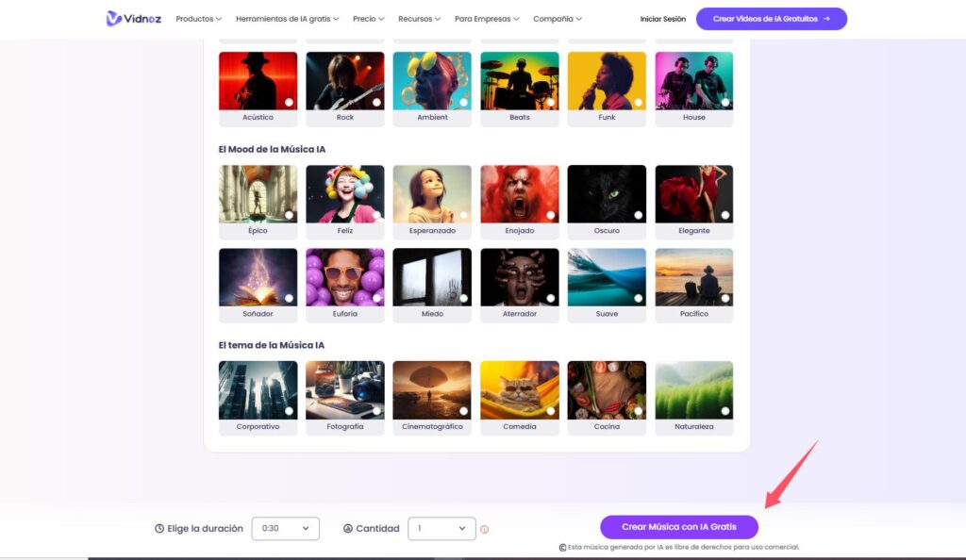Choose the Comedia cat theme image
This screenshot has height=560, width=966.
coord(519,389)
